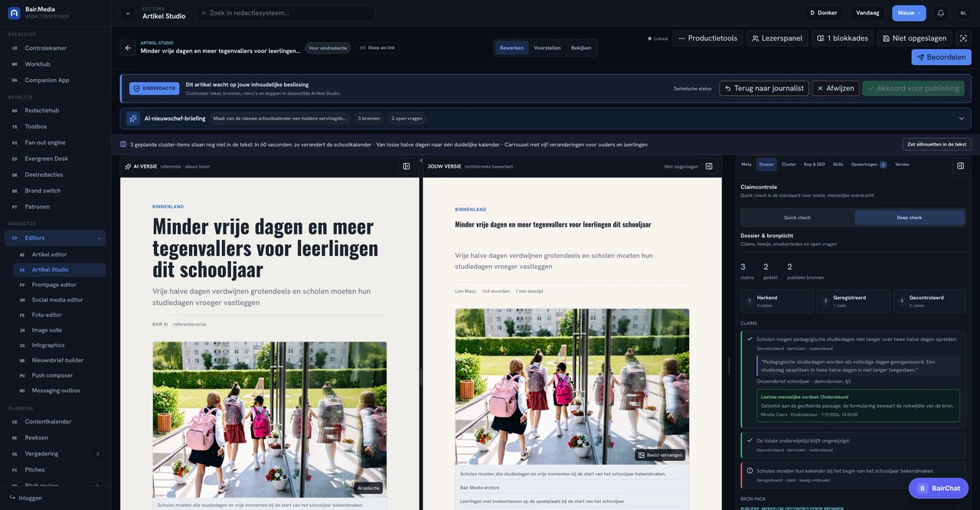
Task: Click the cluster-items notice icon
Action: point(124,144)
